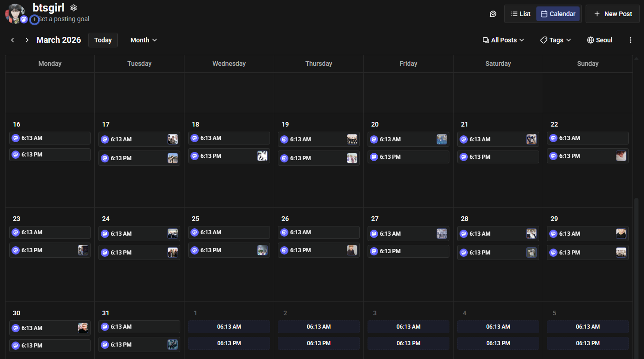Open the All Posts filter dropdown
The image size is (644, 359).
point(503,40)
